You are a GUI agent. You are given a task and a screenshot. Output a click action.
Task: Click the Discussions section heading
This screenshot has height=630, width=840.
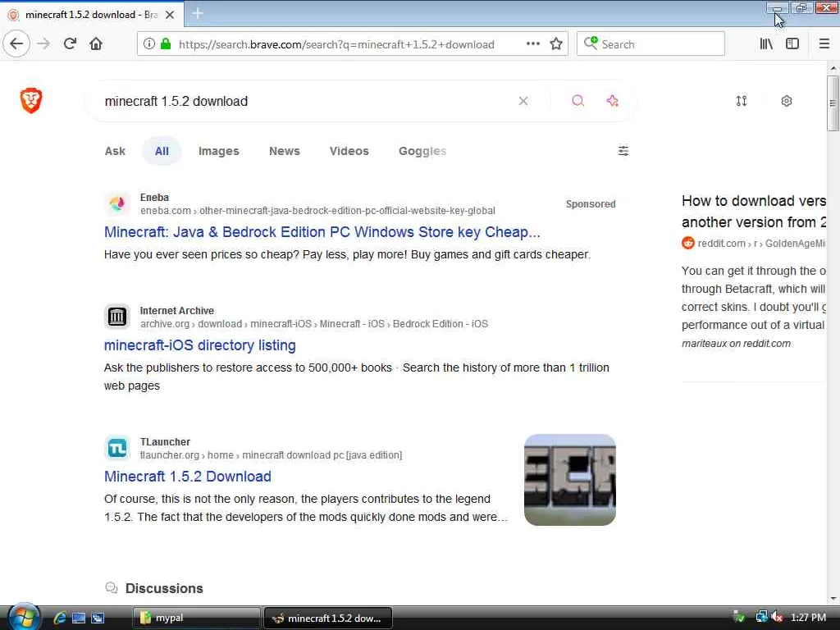coord(164,588)
